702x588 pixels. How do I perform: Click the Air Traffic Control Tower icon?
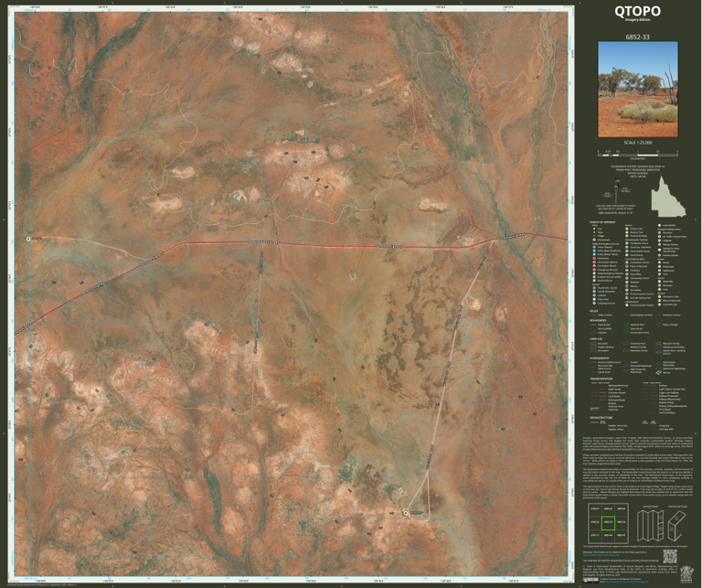[x=659, y=237]
